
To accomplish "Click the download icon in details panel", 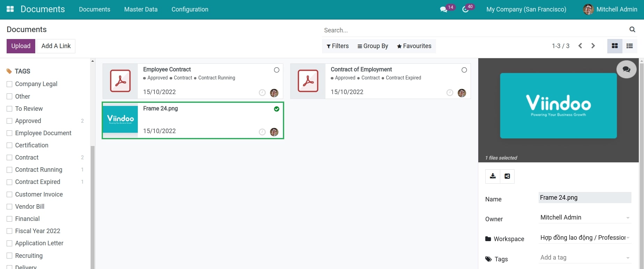I will (493, 176).
